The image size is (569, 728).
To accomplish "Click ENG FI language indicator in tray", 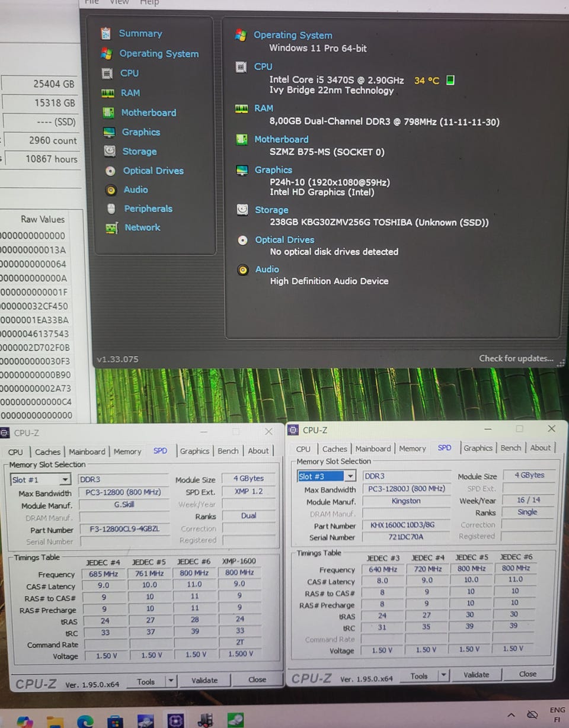I will click(x=557, y=715).
